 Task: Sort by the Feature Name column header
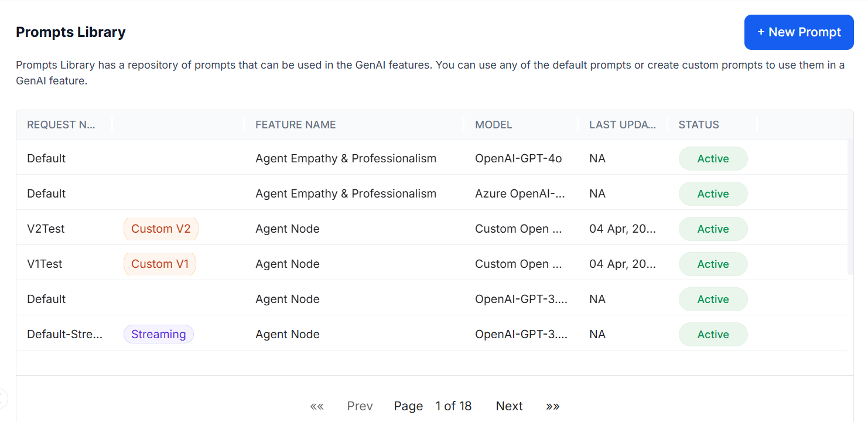tap(296, 125)
